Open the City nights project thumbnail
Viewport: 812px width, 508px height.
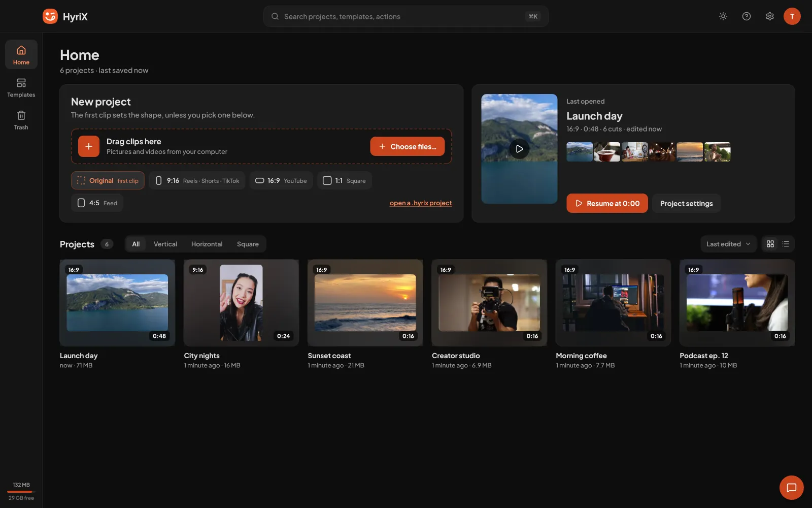click(x=241, y=303)
